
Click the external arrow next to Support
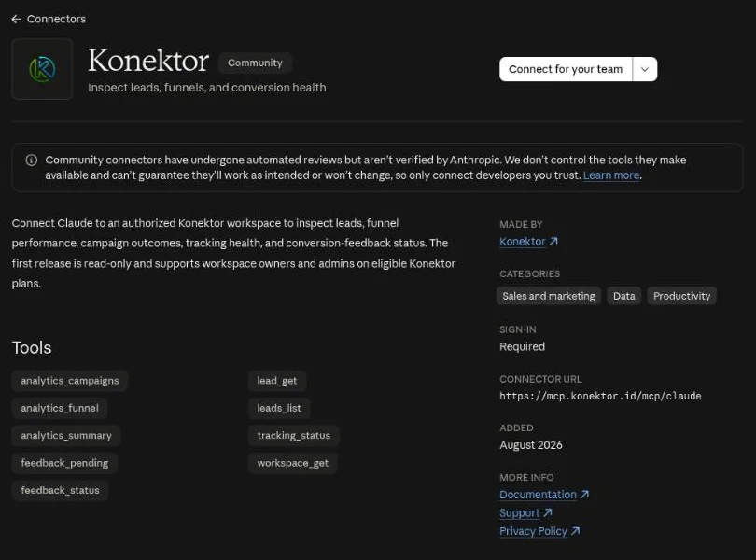pos(548,512)
